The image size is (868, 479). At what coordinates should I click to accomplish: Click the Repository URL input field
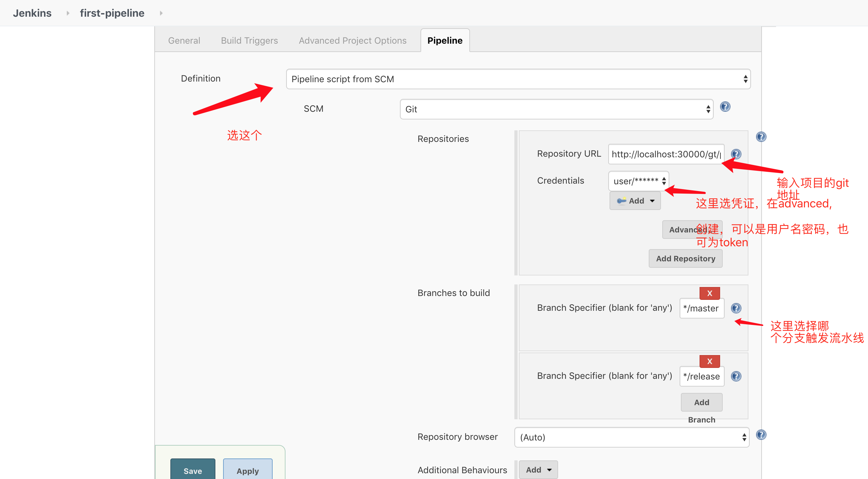pyautogui.click(x=665, y=154)
